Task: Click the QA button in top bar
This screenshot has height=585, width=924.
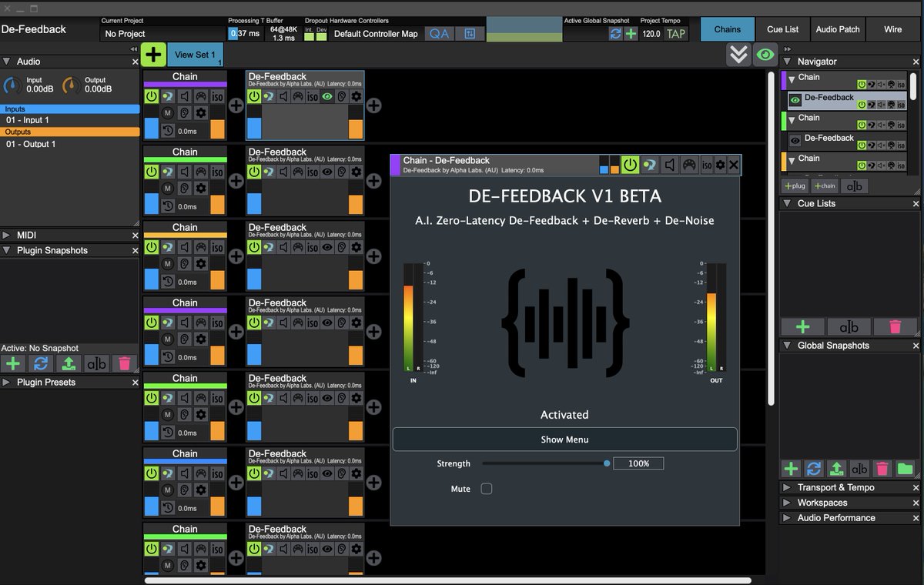Action: pos(439,34)
